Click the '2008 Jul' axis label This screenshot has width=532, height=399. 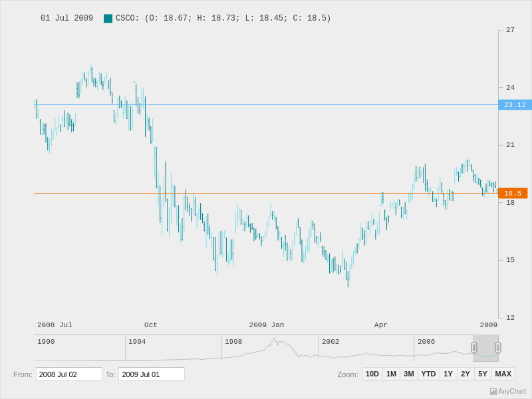[55, 325]
